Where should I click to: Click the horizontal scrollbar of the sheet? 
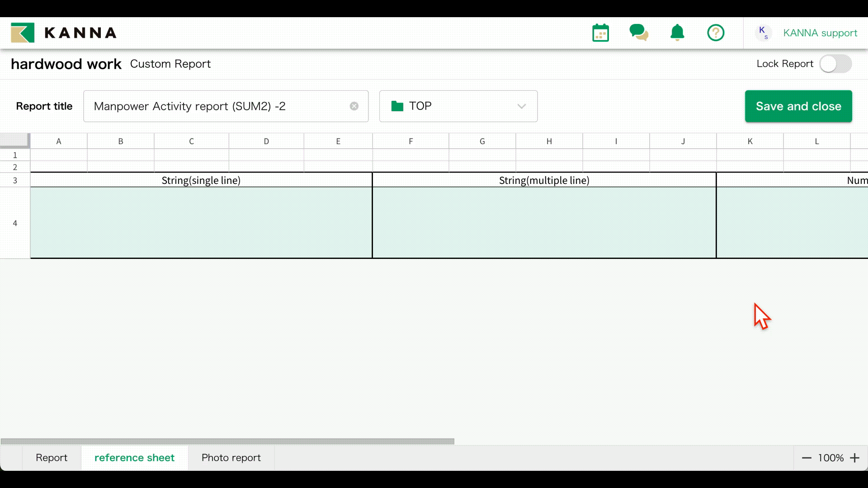click(x=227, y=441)
